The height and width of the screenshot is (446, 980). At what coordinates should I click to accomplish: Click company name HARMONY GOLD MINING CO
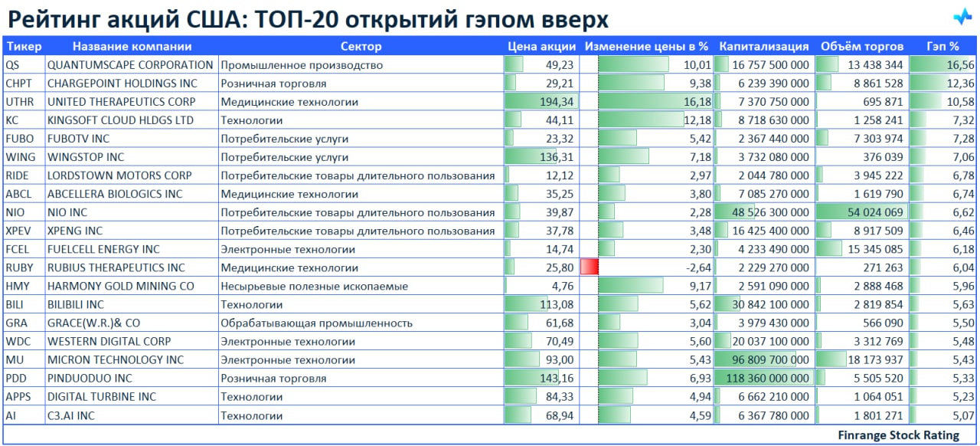[x=121, y=286]
